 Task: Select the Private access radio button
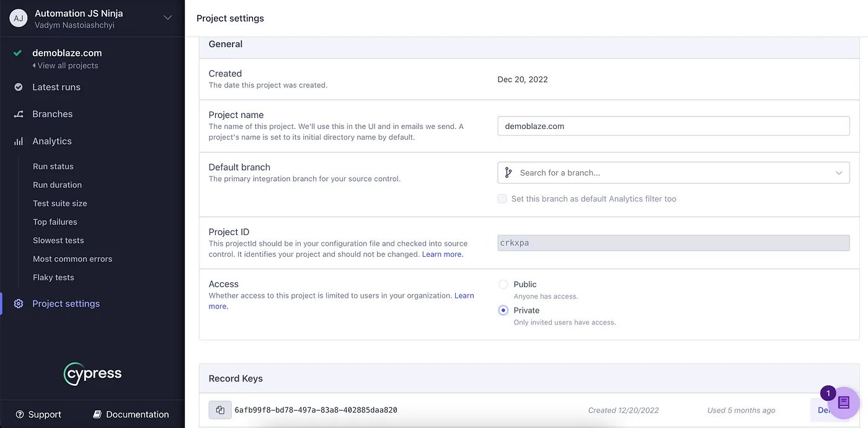(x=503, y=310)
